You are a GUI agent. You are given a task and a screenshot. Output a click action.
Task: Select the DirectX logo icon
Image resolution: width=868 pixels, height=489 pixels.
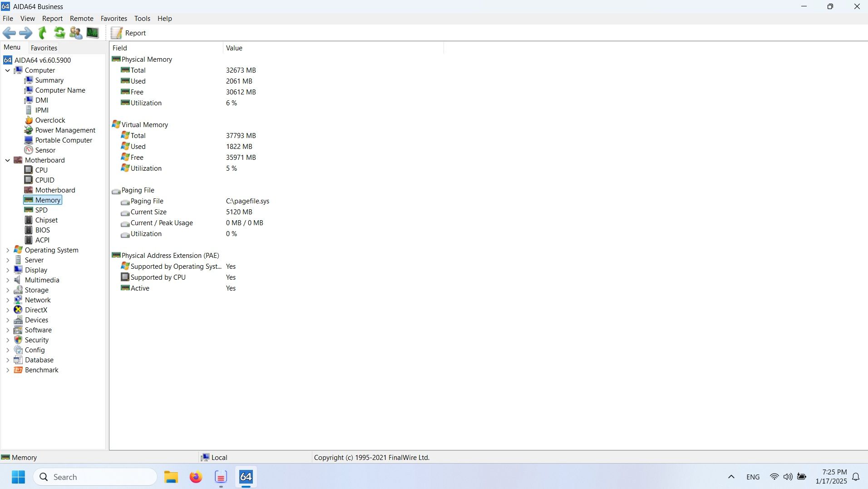point(18,310)
